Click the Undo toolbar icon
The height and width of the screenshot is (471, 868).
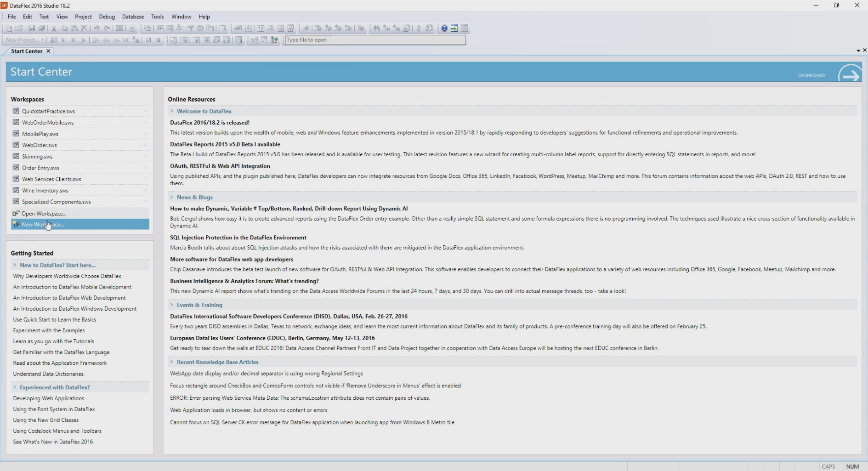[96, 28]
